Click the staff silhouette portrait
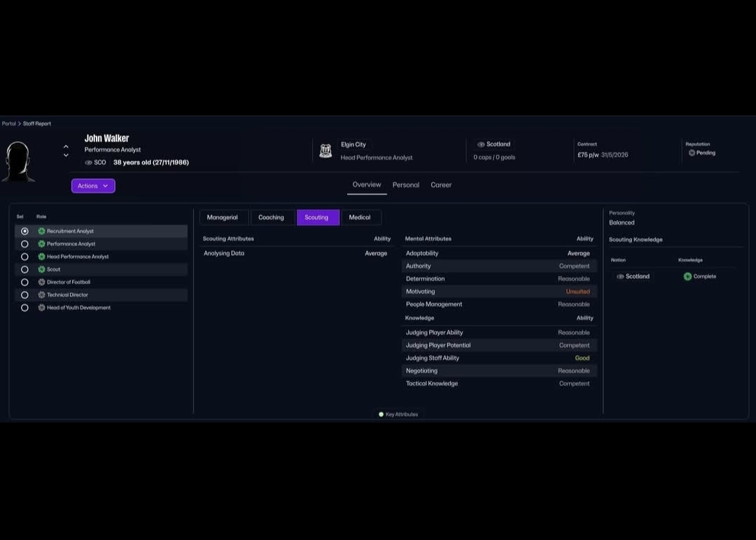756x540 pixels. pos(18,162)
